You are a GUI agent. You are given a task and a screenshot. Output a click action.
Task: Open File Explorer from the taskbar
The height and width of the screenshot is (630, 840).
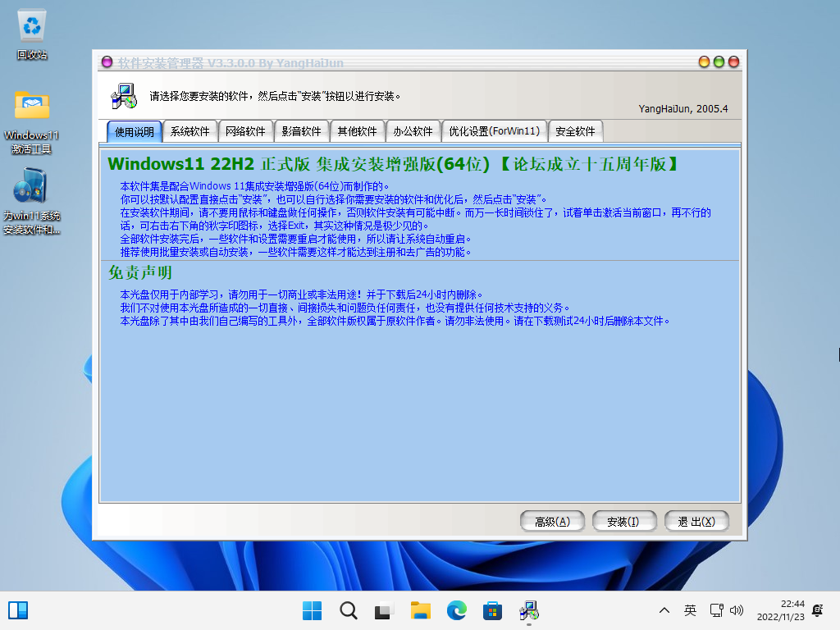click(x=421, y=610)
